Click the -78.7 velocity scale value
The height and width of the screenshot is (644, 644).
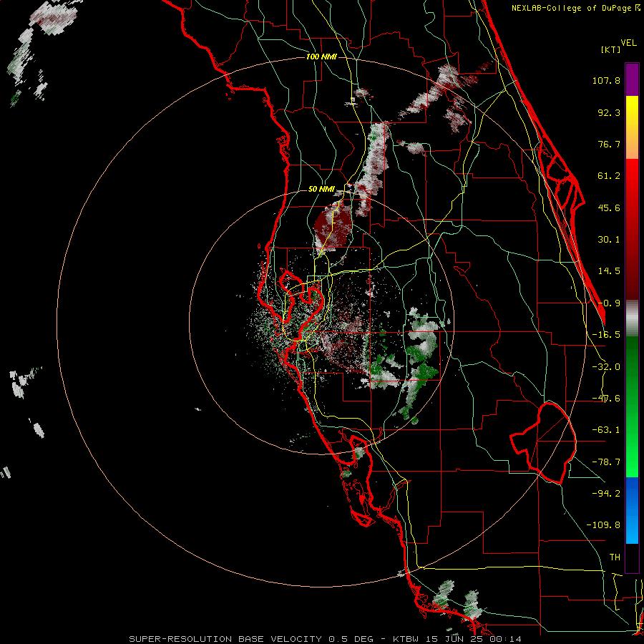(x=606, y=462)
